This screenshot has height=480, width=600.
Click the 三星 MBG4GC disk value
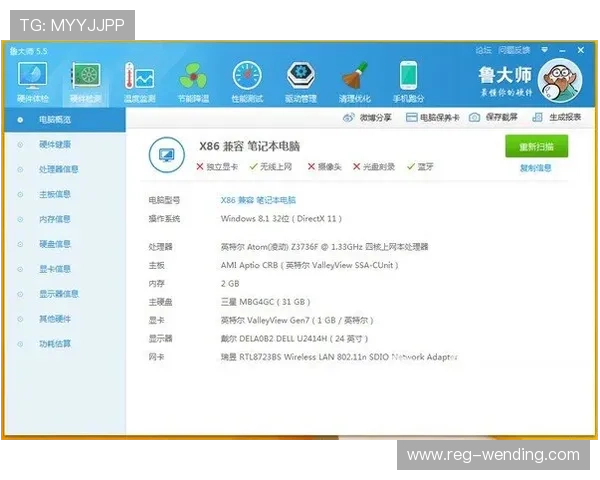265,302
